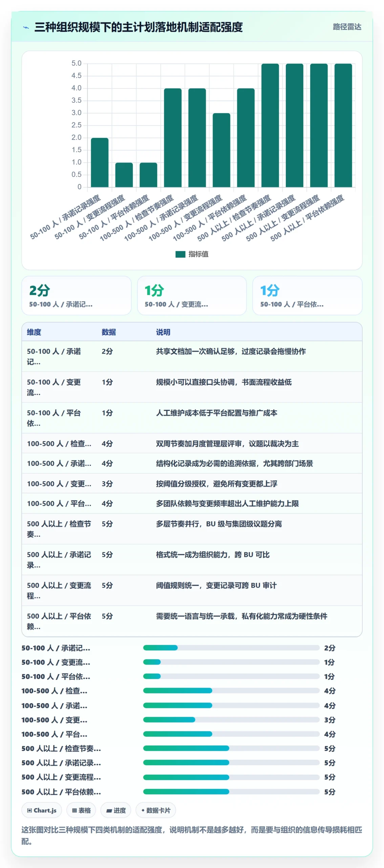Viewport: 384px width, 868px height.
Task: Select the 进度 tag
Action: [x=116, y=810]
